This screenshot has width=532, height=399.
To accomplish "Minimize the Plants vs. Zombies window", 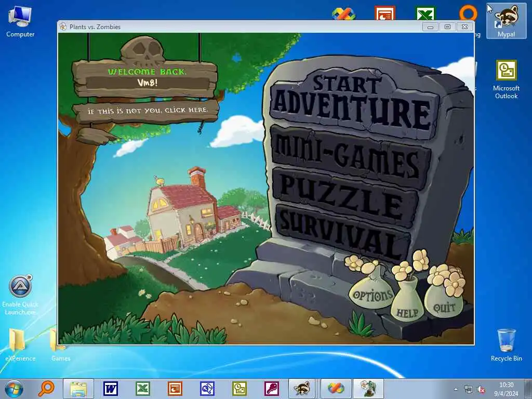I will [430, 27].
